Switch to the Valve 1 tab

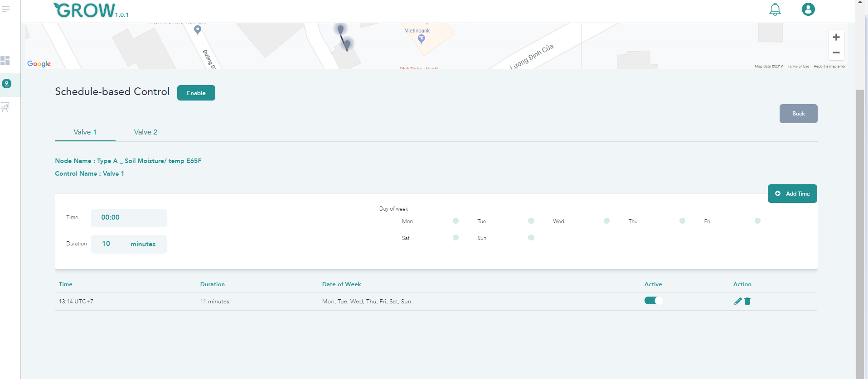(85, 132)
